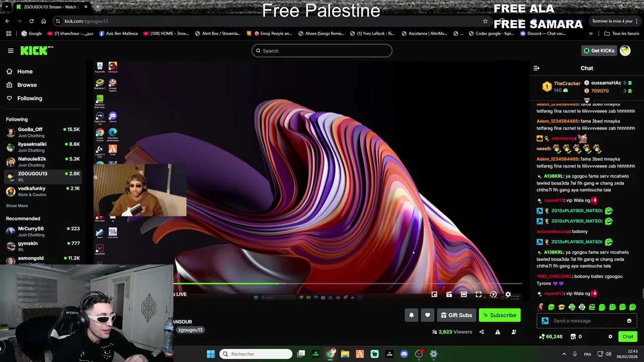
Task: Reload the kick.com page
Action: coord(31,21)
